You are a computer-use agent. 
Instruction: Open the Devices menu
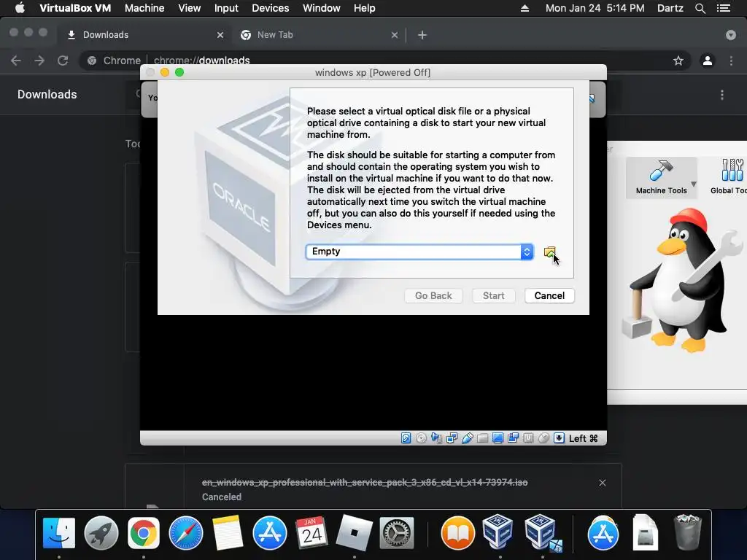click(x=270, y=8)
